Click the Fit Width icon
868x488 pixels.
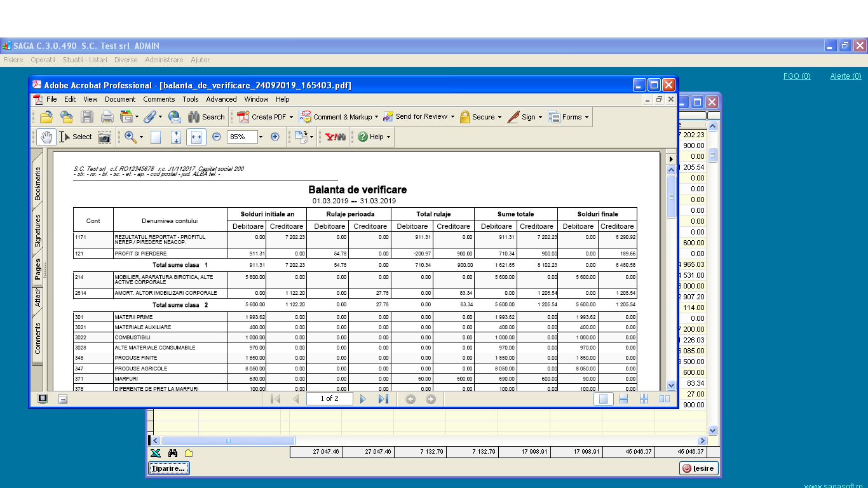(196, 137)
